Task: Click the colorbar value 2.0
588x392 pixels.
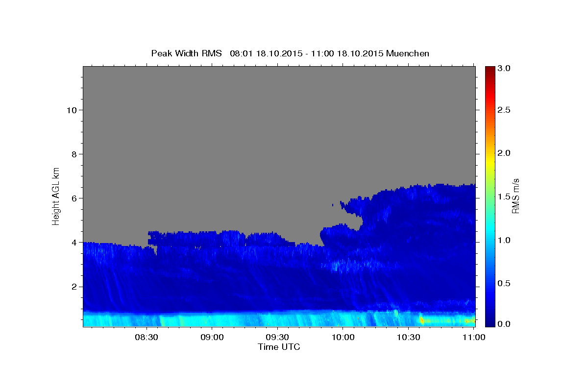Action: (x=504, y=153)
